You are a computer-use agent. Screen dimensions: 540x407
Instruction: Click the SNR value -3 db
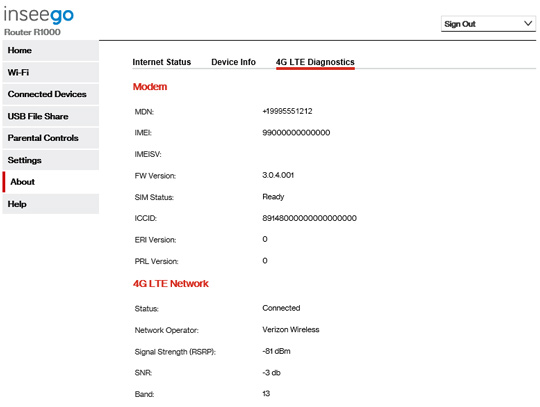(x=271, y=373)
